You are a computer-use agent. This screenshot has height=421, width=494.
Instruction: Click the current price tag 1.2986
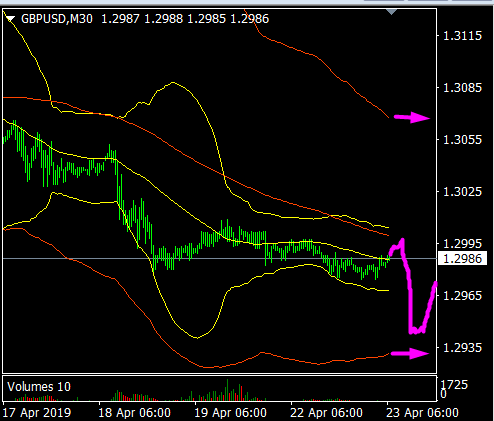click(x=462, y=258)
